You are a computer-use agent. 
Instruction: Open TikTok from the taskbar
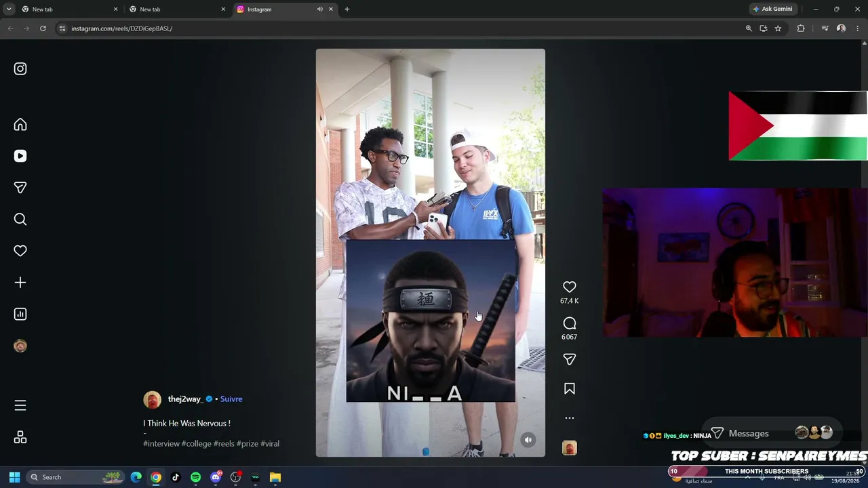tap(176, 477)
